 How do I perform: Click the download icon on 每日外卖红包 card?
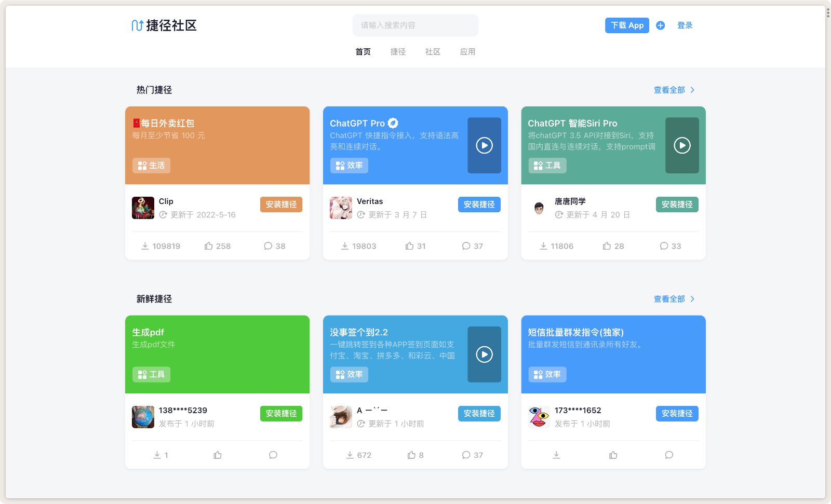click(x=145, y=246)
